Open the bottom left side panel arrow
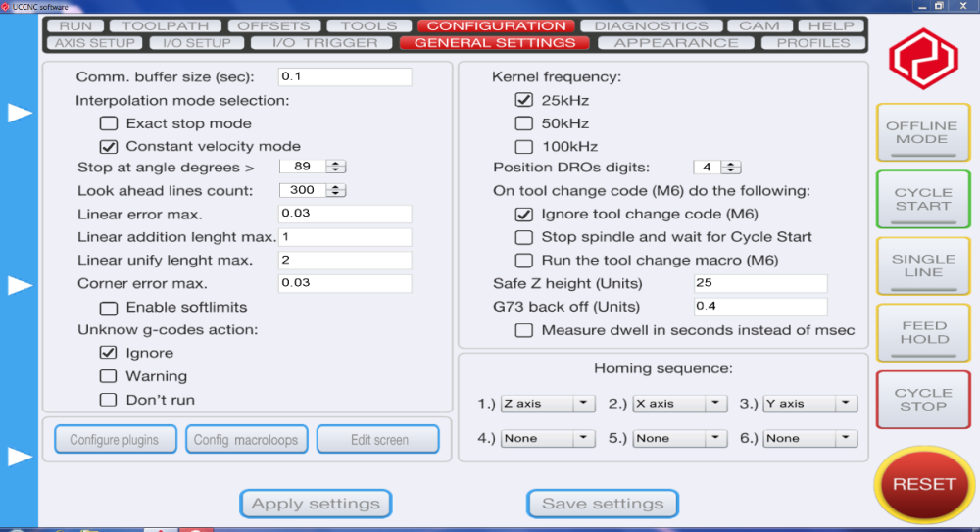The width and height of the screenshot is (980, 532). [x=20, y=457]
